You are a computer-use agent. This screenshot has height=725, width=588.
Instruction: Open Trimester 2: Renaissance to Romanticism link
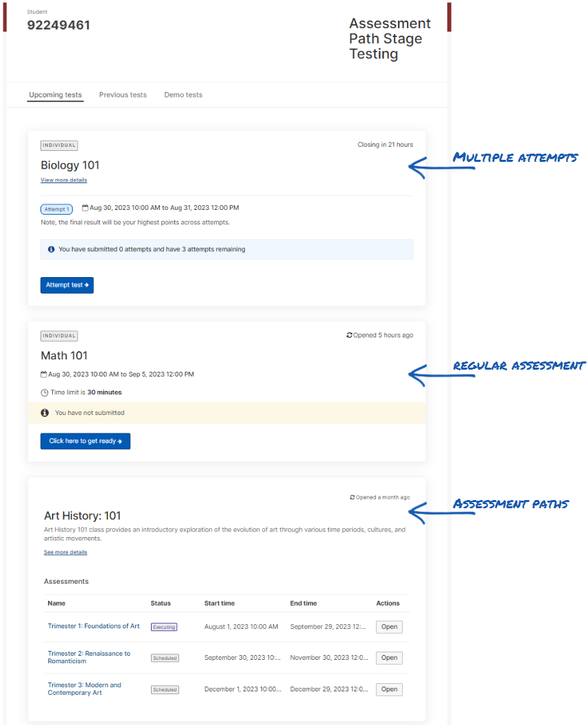pos(89,657)
